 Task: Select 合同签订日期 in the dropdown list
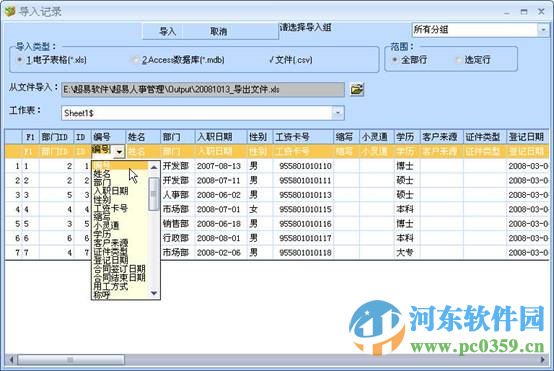pyautogui.click(x=119, y=269)
